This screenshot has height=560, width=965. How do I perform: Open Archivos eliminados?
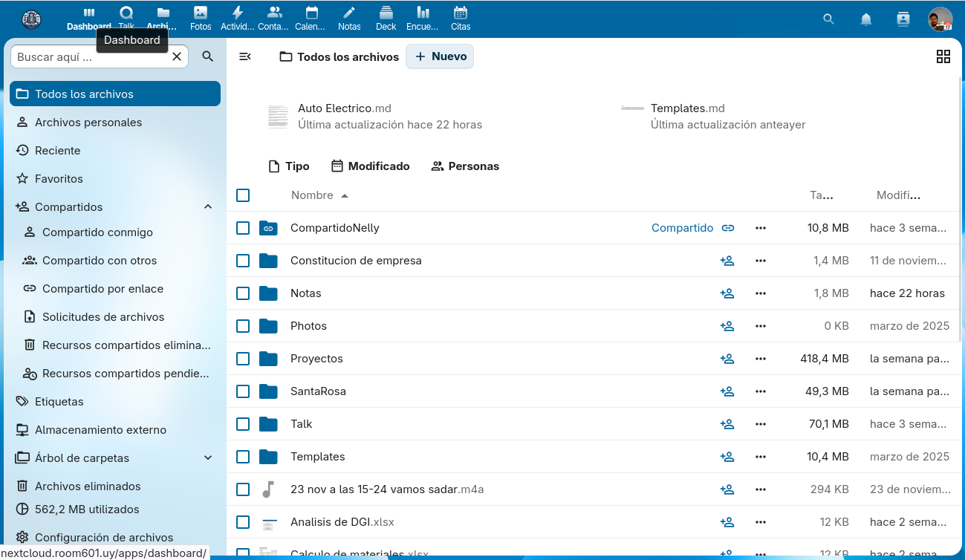pos(115,486)
